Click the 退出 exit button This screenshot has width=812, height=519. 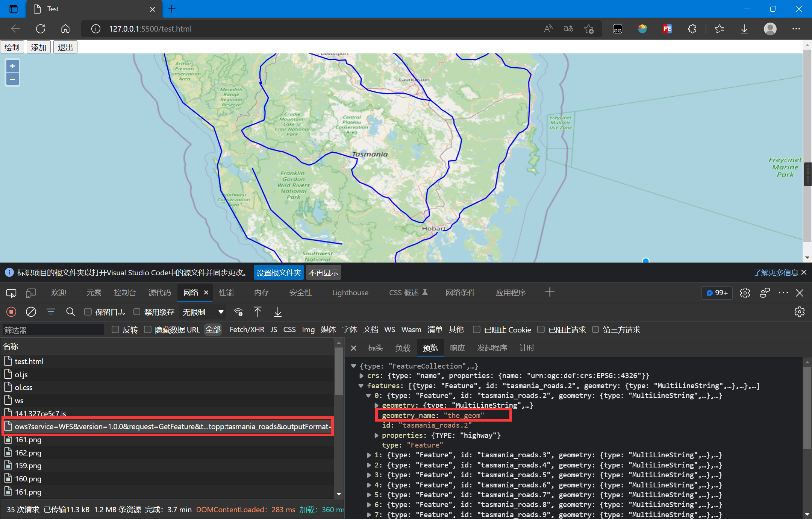(x=65, y=47)
